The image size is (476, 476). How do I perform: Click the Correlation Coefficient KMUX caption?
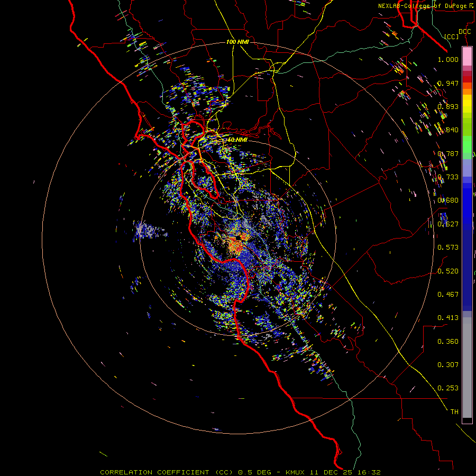(240, 472)
